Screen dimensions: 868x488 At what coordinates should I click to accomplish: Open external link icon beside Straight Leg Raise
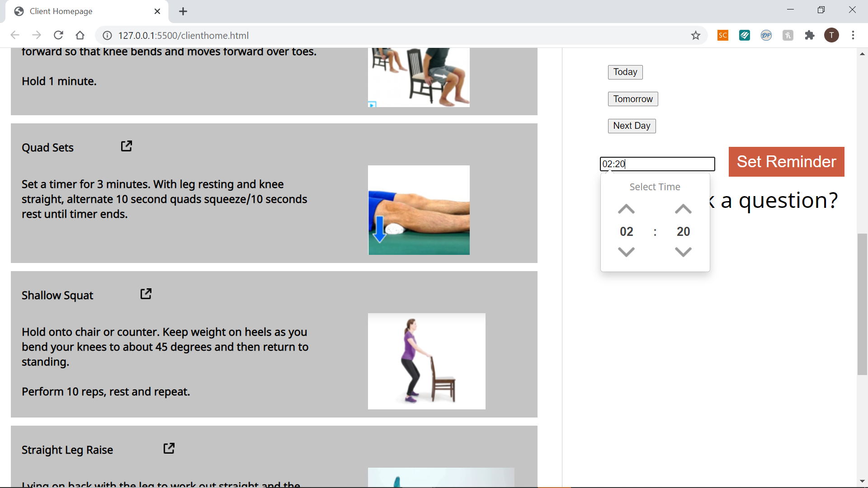pyautogui.click(x=169, y=448)
